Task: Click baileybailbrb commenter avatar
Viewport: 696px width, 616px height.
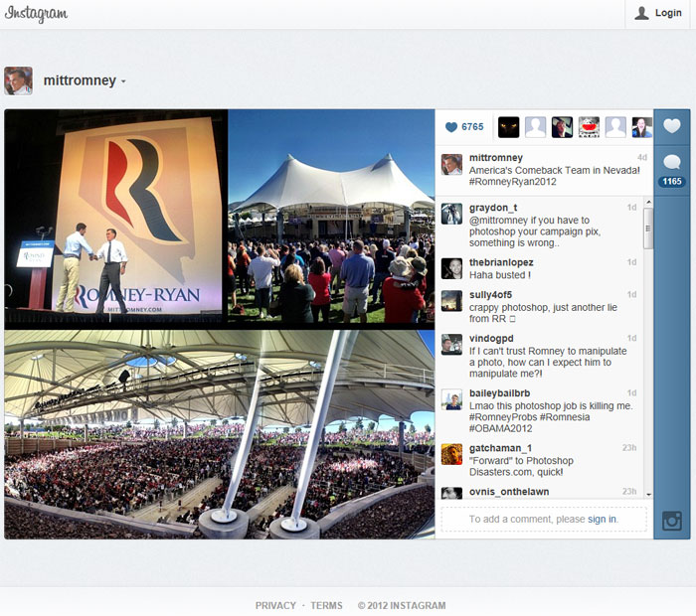Action: 451,399
